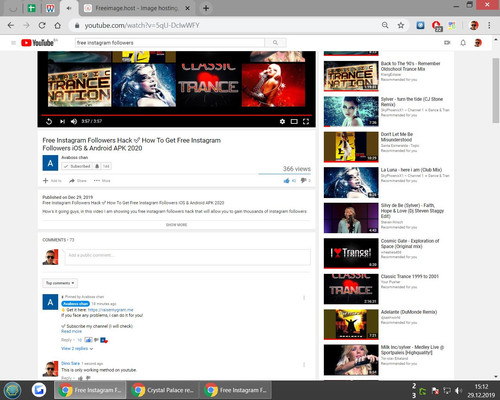Screen dimensions: 500x400
Task: Open the video upload camera icon
Action: (x=447, y=43)
